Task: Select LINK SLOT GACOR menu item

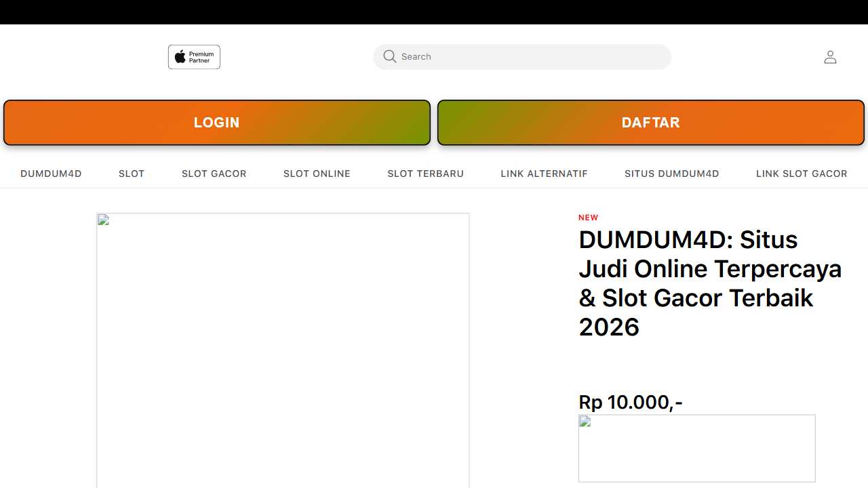Action: pos(802,174)
